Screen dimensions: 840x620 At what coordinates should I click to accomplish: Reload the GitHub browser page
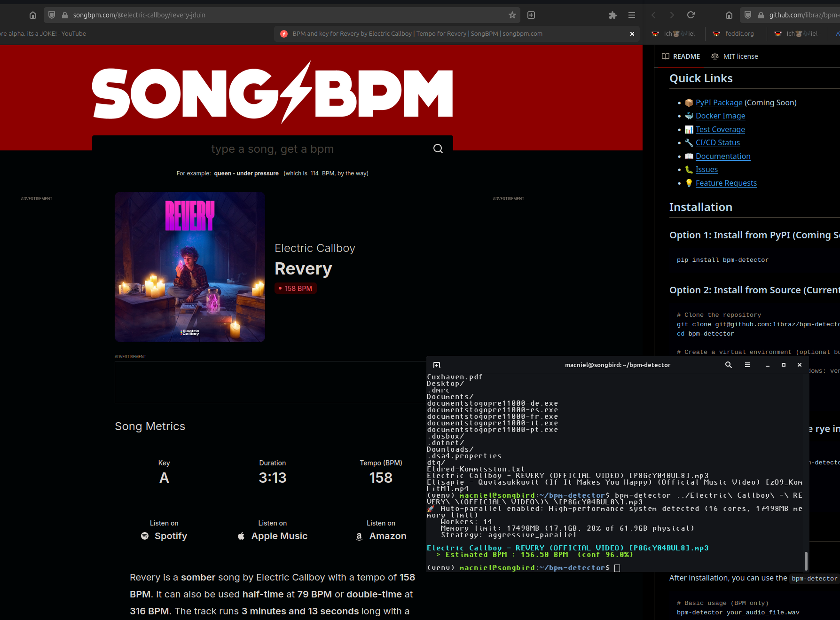click(691, 15)
